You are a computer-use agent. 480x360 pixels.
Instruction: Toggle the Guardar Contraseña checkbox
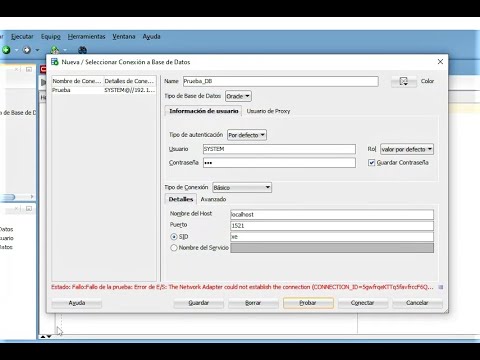click(x=371, y=163)
